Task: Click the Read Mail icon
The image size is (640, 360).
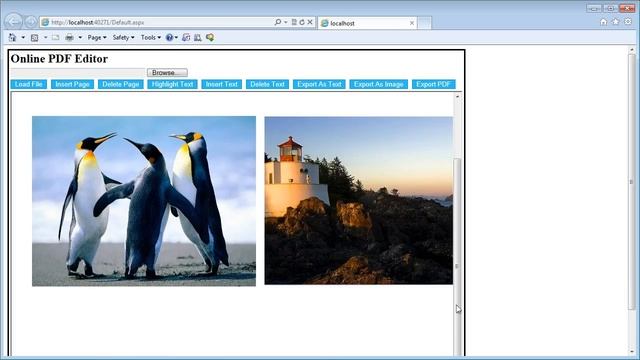Action: tap(56, 38)
